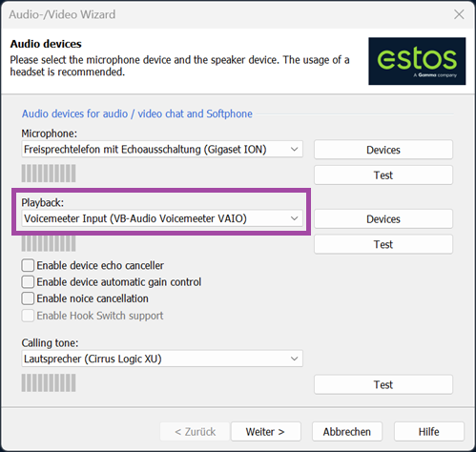Open Devices next to Playback

(383, 219)
